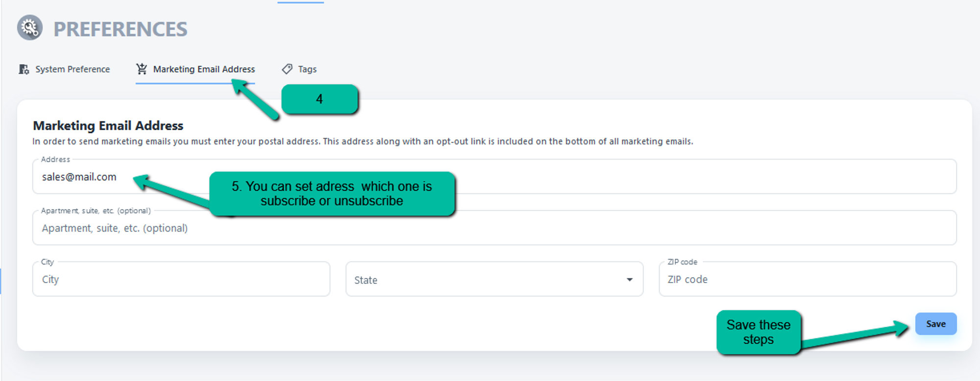The height and width of the screenshot is (381, 980).
Task: Click the "Save these steps" callout
Action: tap(758, 332)
